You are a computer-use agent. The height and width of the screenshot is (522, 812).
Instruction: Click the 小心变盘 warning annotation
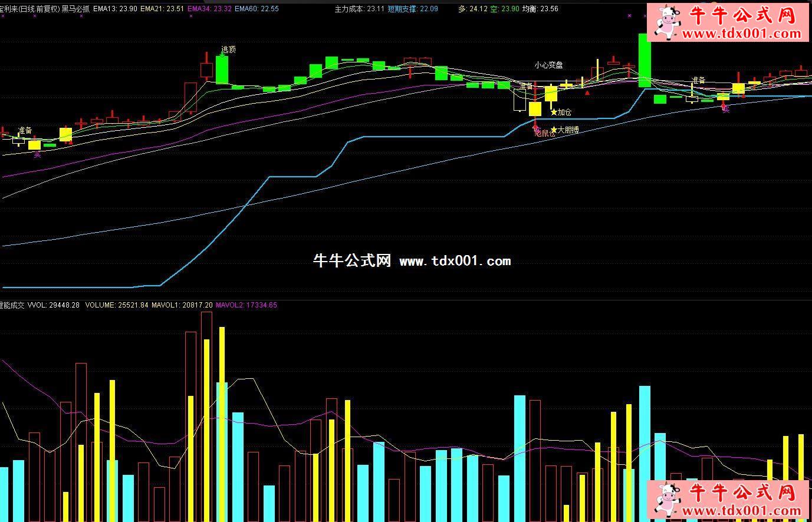coord(548,65)
